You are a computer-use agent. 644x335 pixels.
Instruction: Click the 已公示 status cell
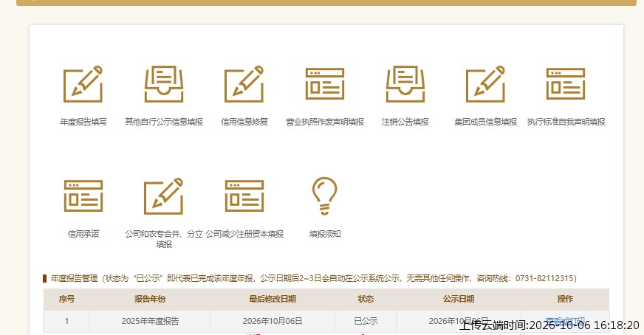[x=366, y=321]
